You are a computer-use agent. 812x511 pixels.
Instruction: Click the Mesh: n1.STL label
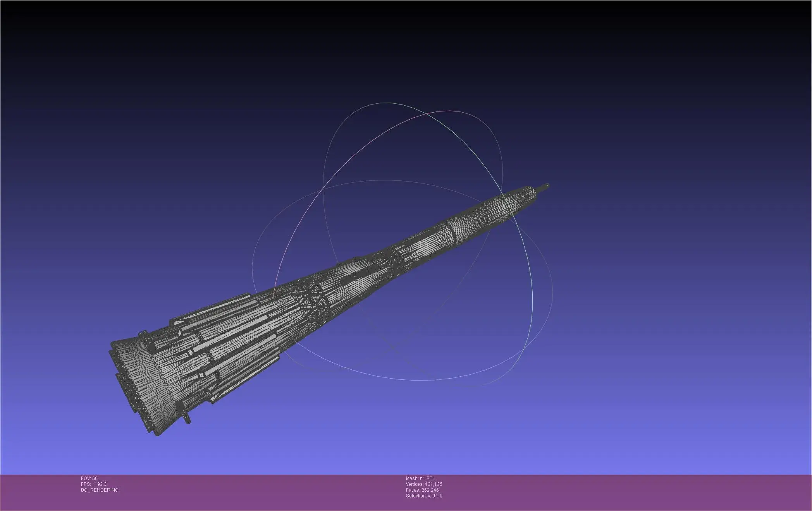(x=420, y=478)
